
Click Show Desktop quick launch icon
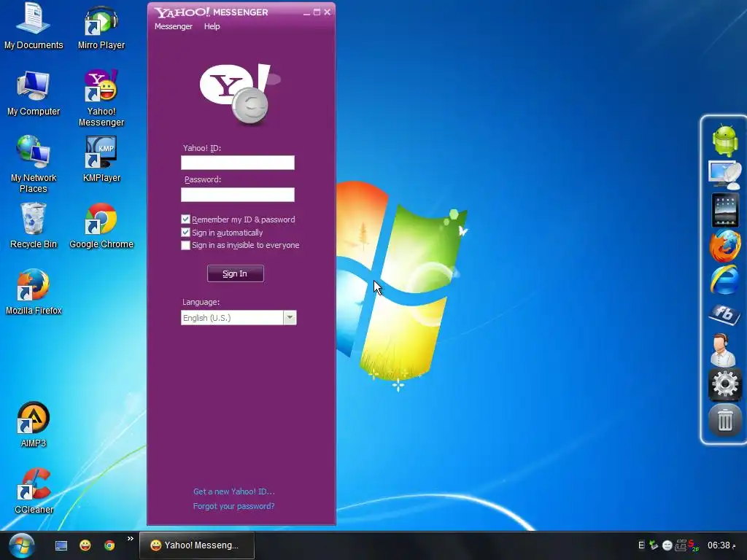tap(61, 545)
